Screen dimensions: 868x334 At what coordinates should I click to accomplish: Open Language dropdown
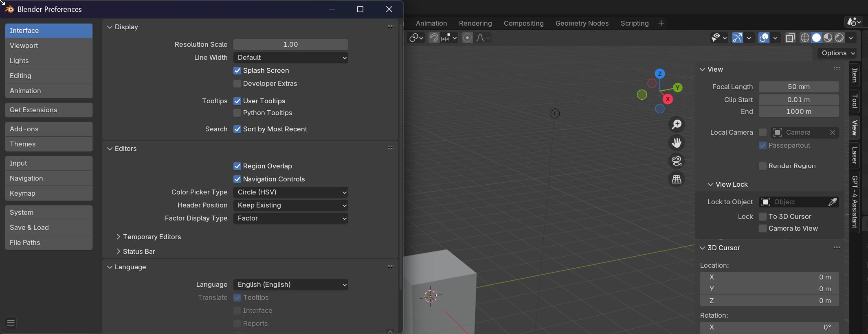(290, 284)
